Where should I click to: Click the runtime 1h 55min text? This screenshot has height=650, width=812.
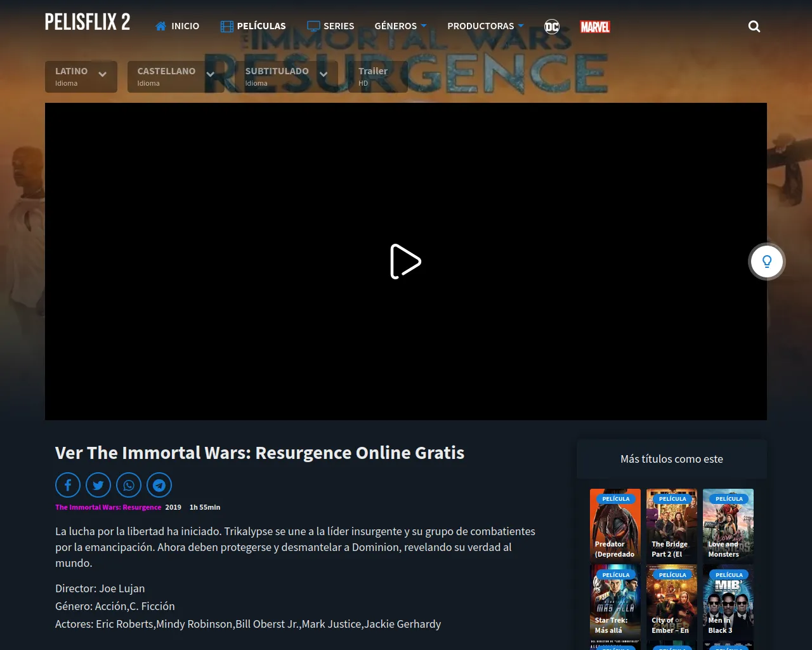pyautogui.click(x=205, y=507)
